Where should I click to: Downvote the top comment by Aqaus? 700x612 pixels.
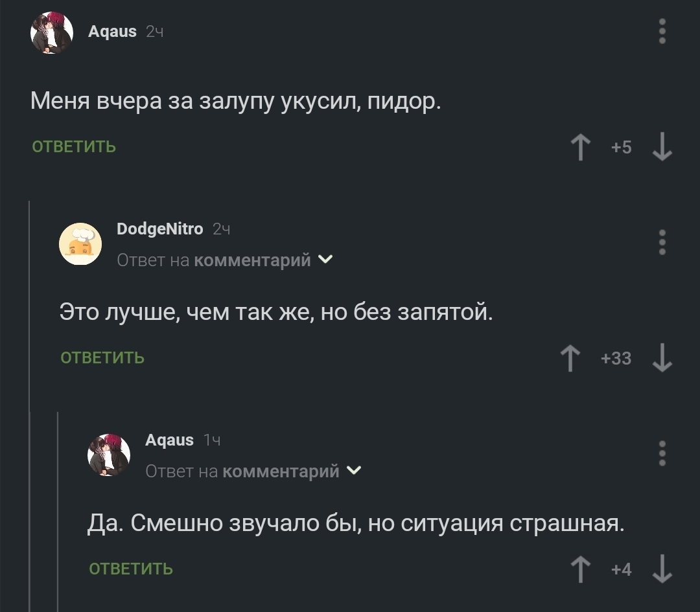(662, 146)
